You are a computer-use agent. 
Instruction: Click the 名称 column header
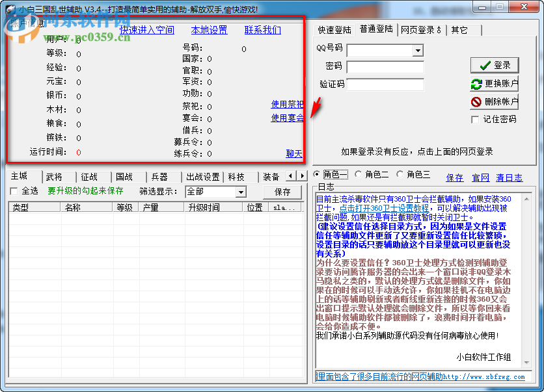coord(87,207)
